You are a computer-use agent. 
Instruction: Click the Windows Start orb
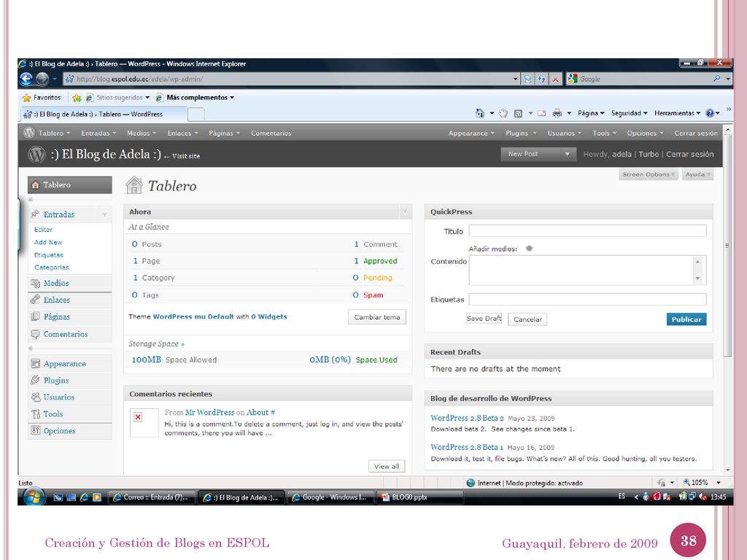tap(34, 497)
